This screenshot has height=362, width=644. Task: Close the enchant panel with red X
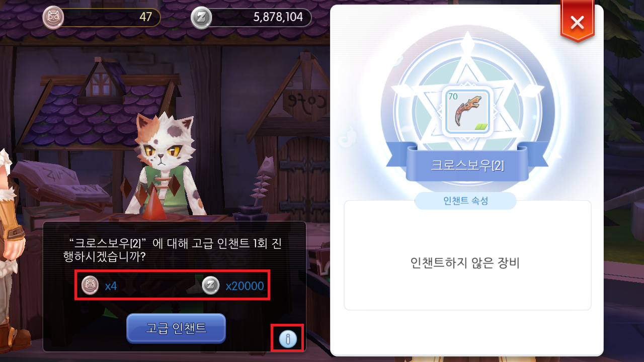[x=577, y=23]
